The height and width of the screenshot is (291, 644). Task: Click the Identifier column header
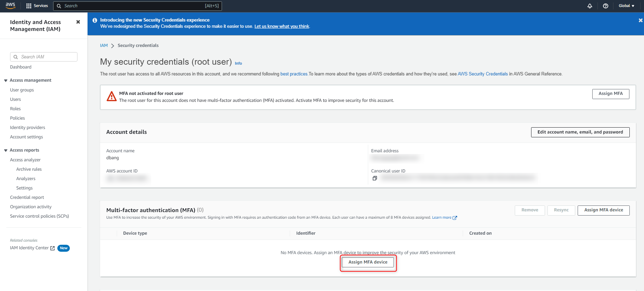(x=306, y=233)
